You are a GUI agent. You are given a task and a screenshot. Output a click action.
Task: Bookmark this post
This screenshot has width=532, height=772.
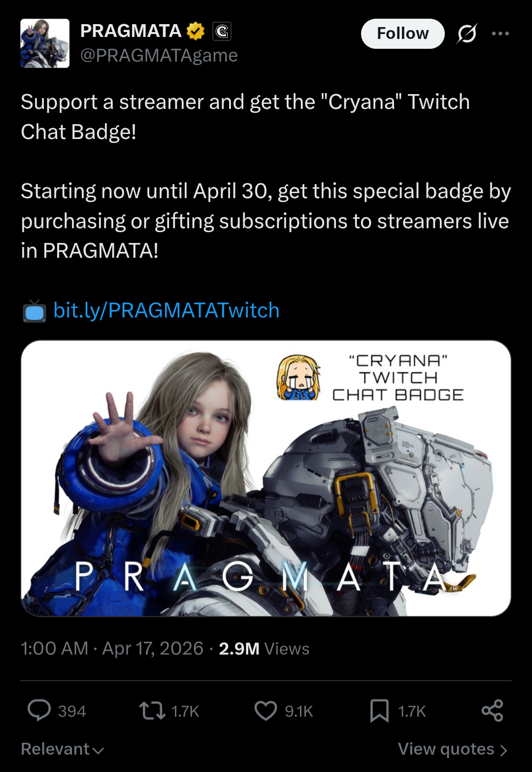pos(379,711)
